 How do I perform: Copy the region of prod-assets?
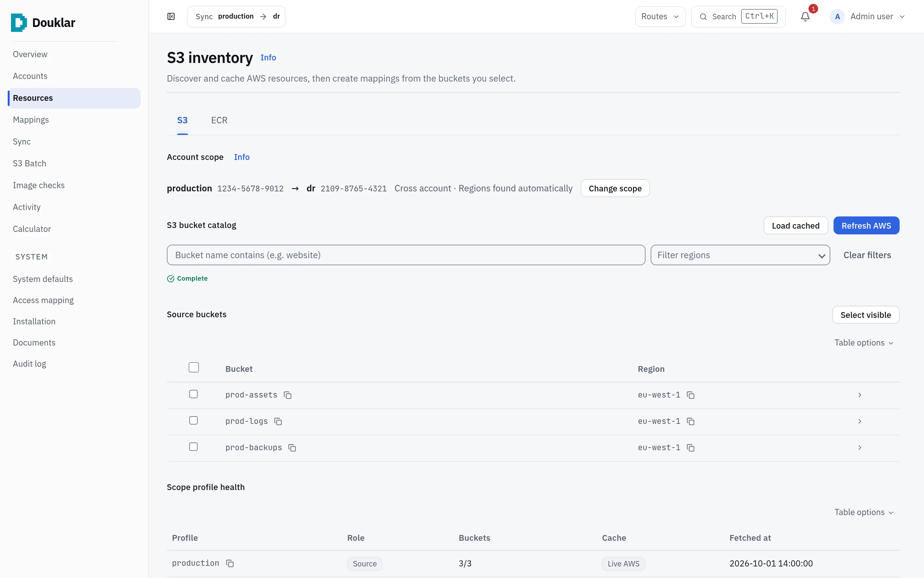click(x=690, y=395)
